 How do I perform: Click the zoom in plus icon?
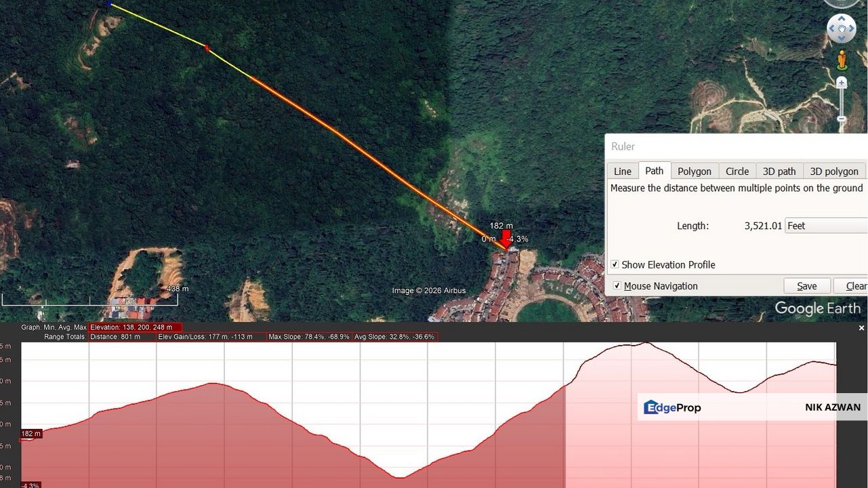click(x=842, y=82)
